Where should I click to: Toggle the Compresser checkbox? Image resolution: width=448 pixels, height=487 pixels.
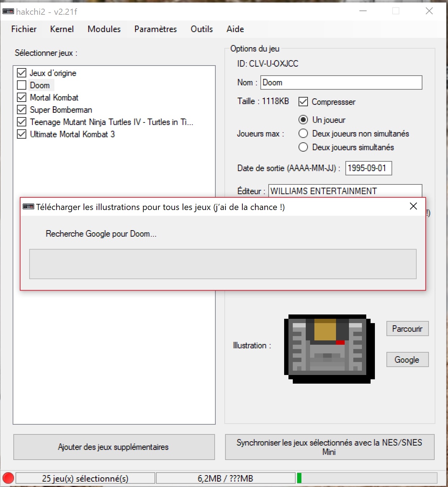[303, 102]
